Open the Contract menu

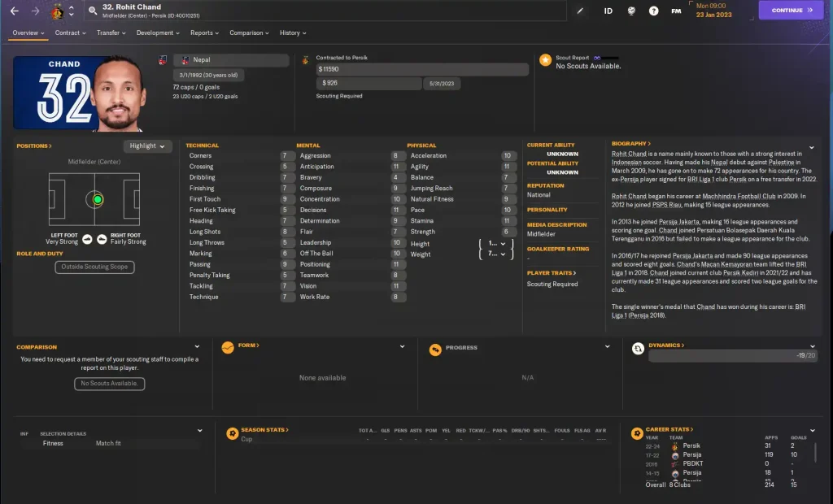[x=70, y=33]
